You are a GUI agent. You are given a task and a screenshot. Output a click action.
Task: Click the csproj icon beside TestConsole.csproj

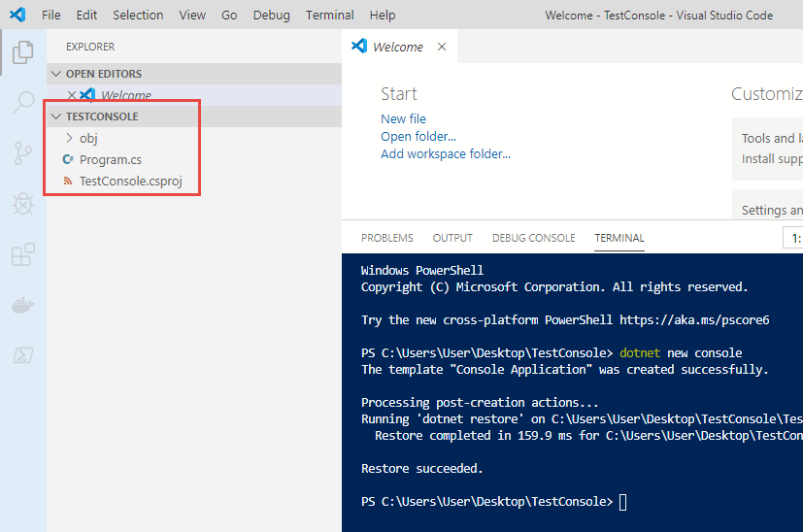point(68,182)
